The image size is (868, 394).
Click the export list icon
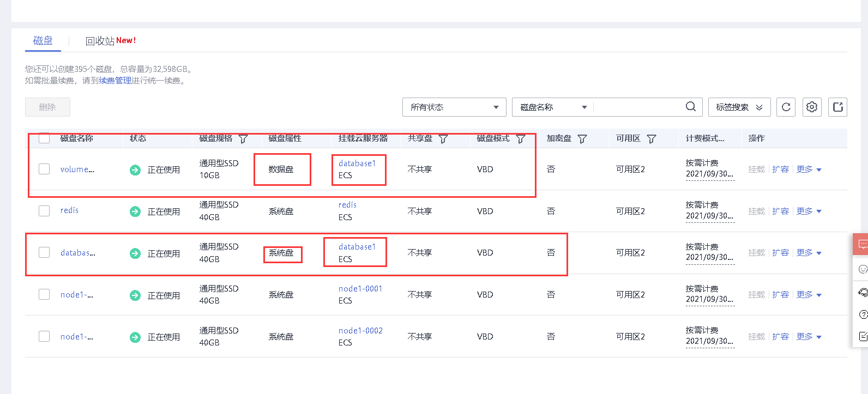838,107
